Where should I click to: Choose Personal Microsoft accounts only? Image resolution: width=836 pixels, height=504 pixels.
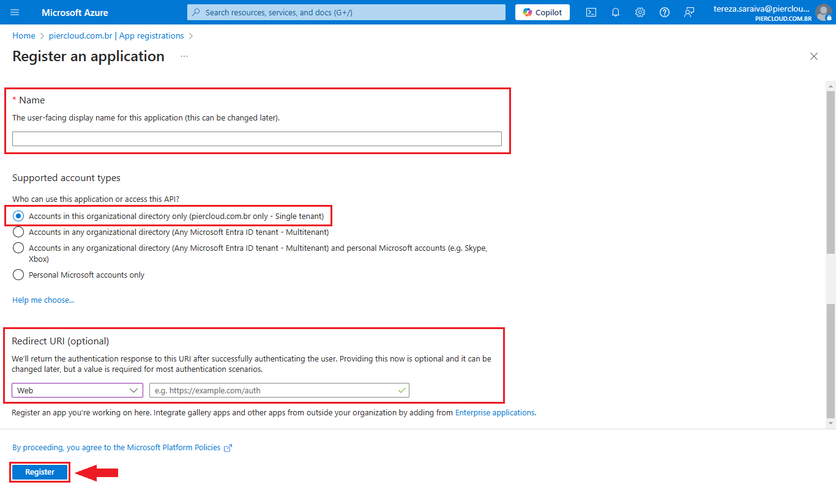click(x=18, y=275)
